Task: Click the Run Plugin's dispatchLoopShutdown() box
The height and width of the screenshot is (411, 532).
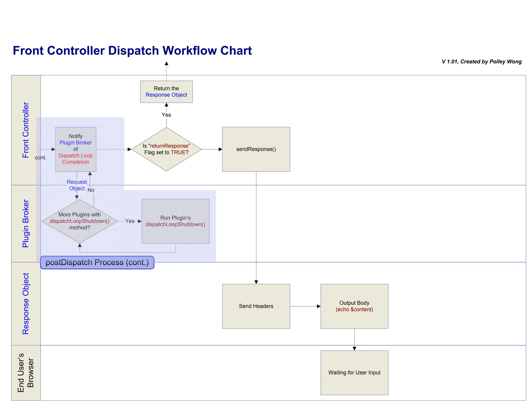Action: pyautogui.click(x=175, y=221)
